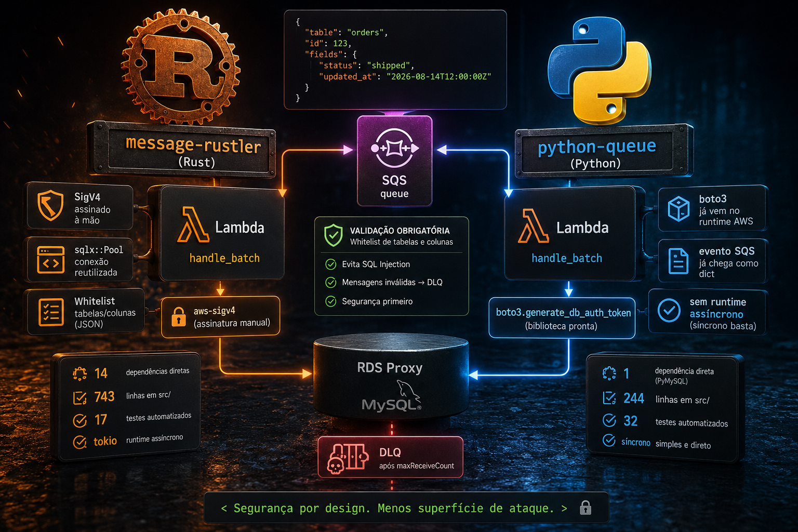
Task: Click the Segurança primeiro text
Action: click(377, 301)
